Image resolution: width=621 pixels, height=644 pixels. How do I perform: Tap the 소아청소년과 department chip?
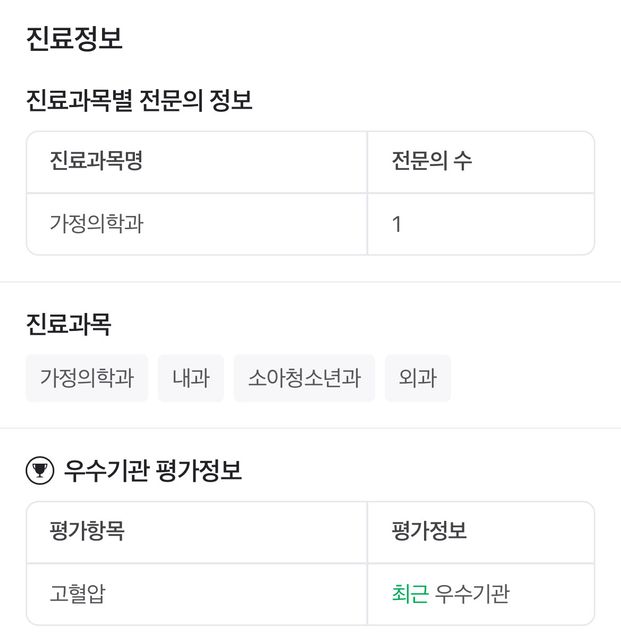[304, 379]
